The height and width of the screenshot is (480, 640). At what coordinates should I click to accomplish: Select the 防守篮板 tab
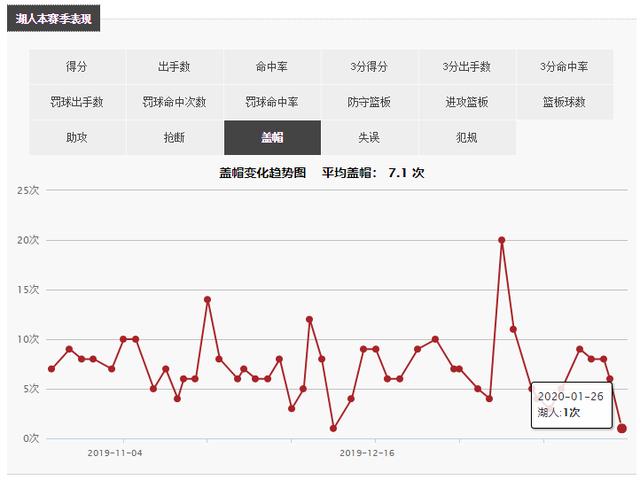369,102
